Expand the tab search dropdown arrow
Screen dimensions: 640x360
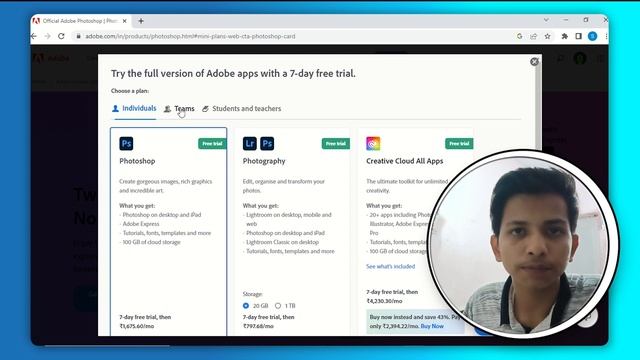tap(546, 20)
